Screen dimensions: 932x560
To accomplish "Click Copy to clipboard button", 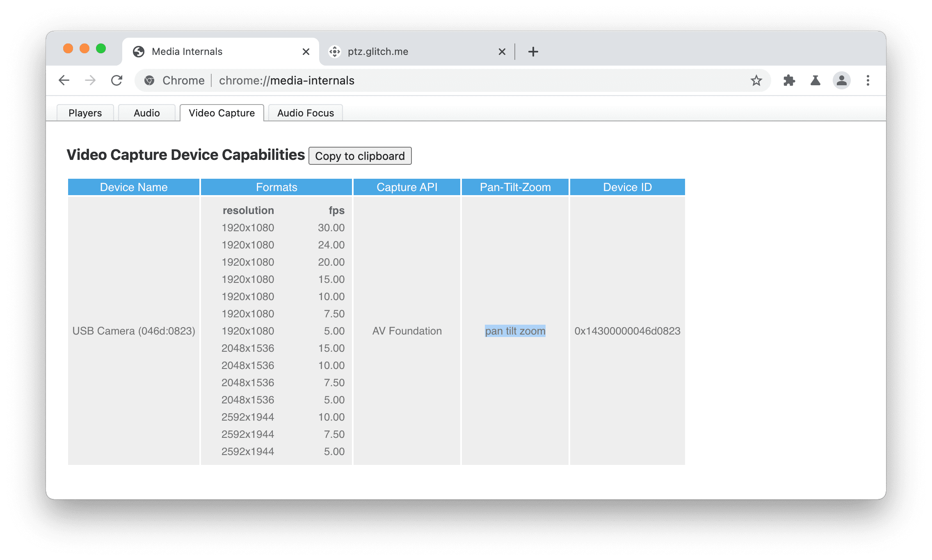I will tap(359, 156).
